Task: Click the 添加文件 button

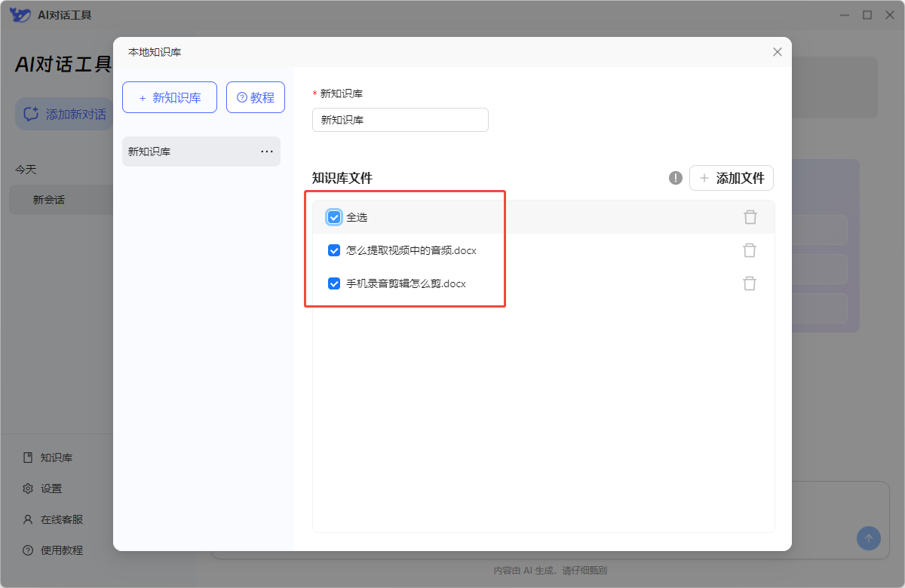Action: click(x=732, y=178)
